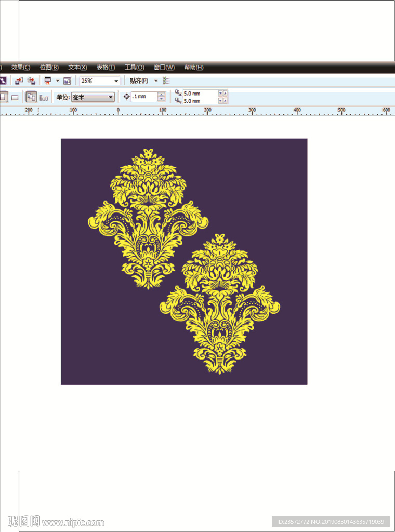
Task: Open the 效果(C) menu
Action: coord(21,68)
